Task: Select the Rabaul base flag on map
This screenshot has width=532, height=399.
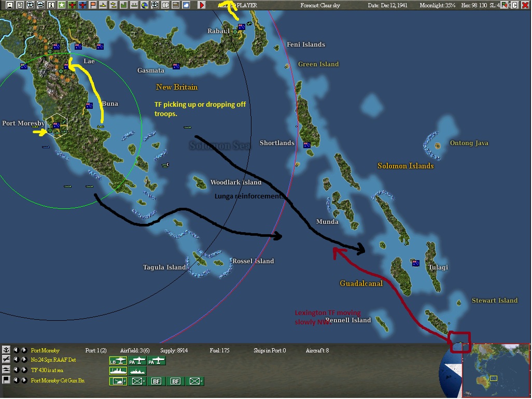Action: (242, 27)
